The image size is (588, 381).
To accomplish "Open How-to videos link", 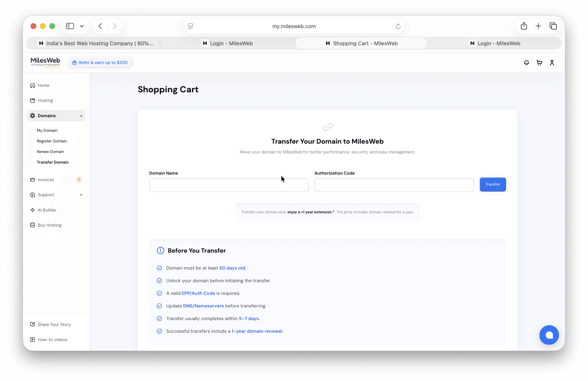I will 56,340.
